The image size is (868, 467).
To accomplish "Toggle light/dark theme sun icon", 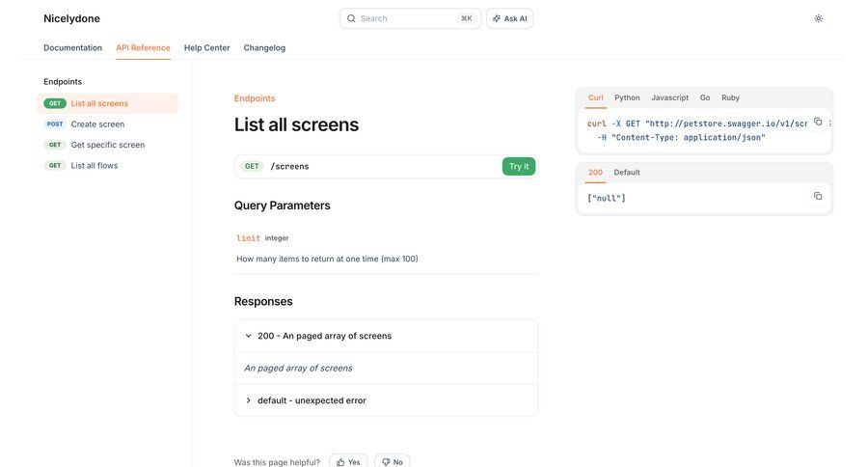I will pos(819,18).
